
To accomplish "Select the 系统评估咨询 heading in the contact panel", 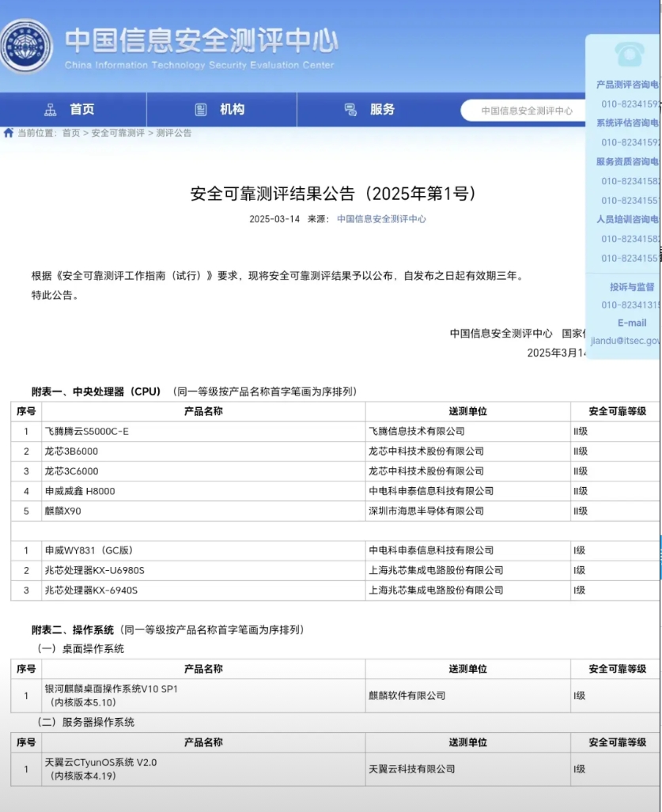I will 627,123.
